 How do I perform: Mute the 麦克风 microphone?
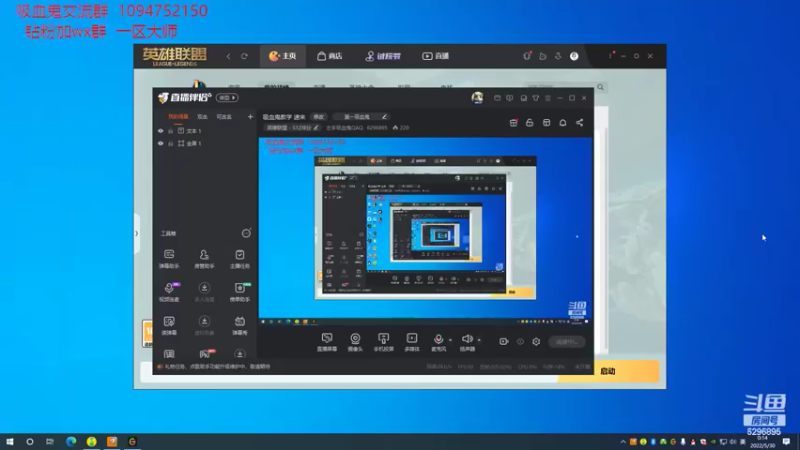(438, 342)
